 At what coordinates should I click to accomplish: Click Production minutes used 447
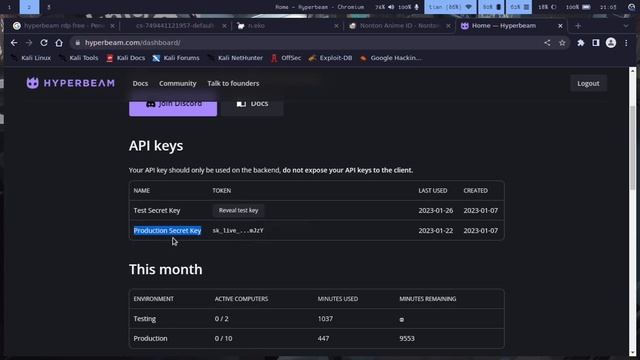[x=323, y=338]
